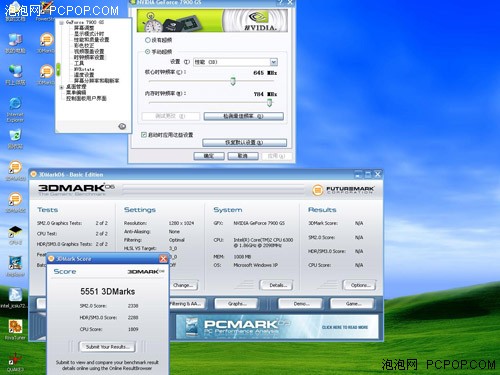The height and width of the screenshot is (375, 500).
Task: Select 温度设置 in the NVIDIA tree
Action: click(84, 75)
